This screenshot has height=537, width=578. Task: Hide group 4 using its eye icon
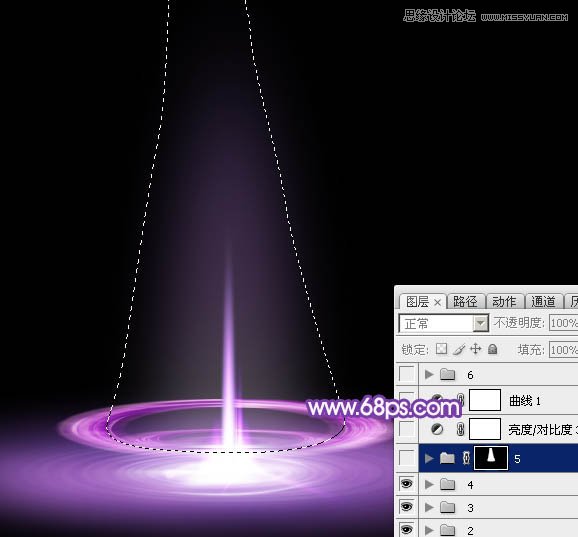pyautogui.click(x=406, y=484)
